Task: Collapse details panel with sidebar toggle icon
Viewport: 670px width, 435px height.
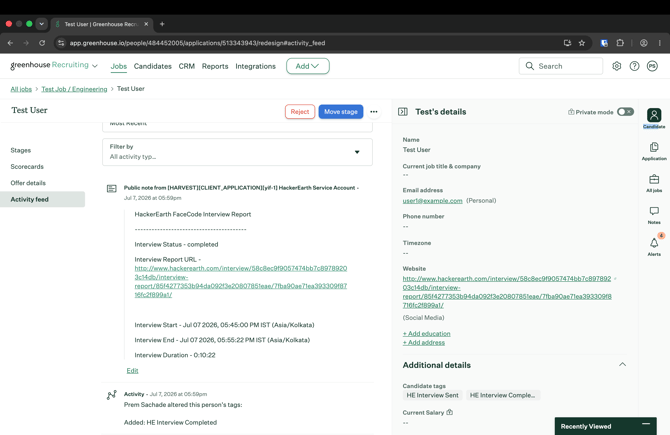Action: pos(403,112)
